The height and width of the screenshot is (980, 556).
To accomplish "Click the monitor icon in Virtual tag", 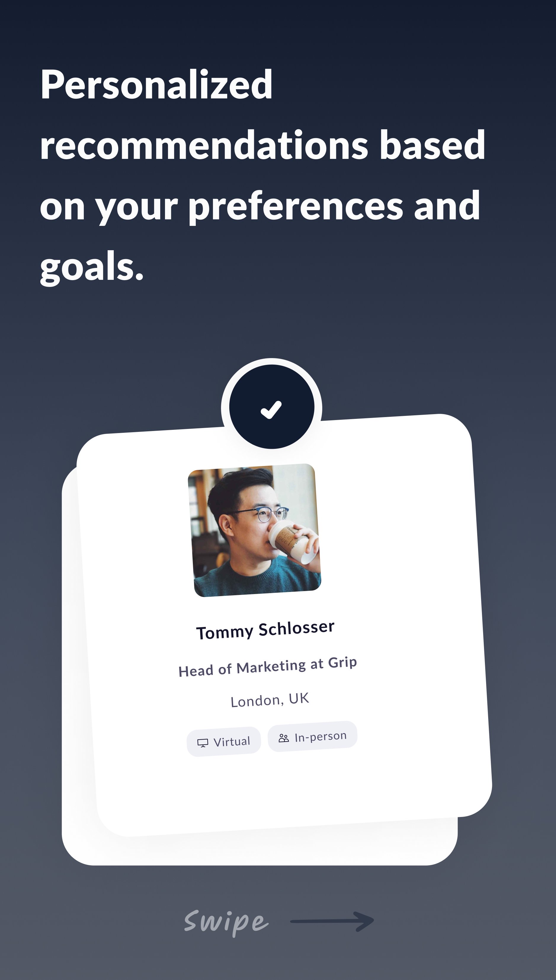I will pyautogui.click(x=202, y=743).
